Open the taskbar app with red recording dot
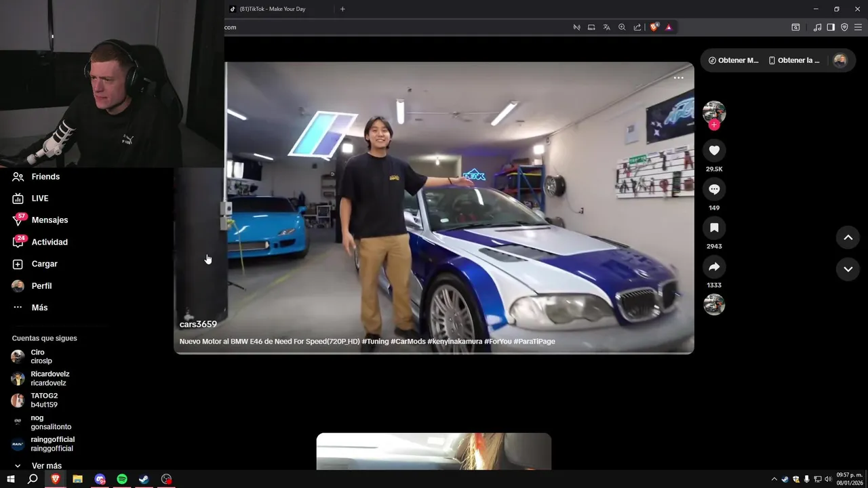 166,479
